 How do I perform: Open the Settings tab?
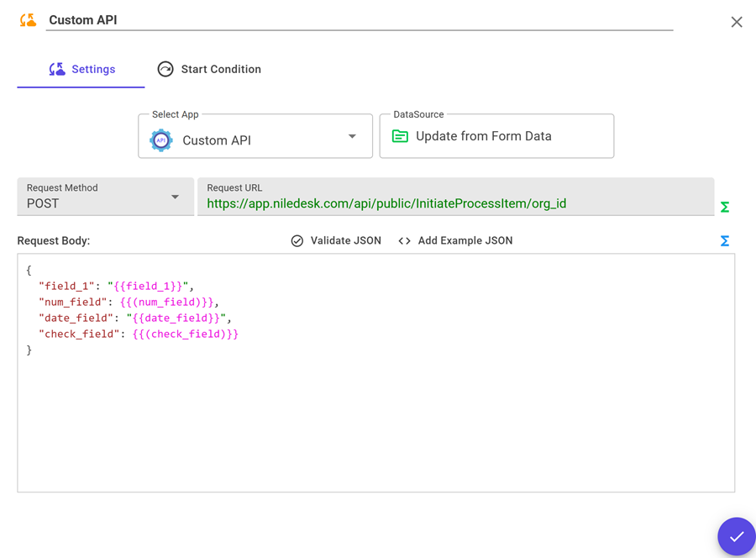point(81,69)
